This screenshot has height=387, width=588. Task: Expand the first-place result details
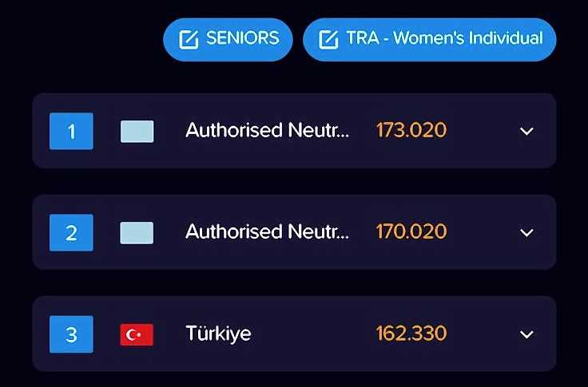[526, 131]
